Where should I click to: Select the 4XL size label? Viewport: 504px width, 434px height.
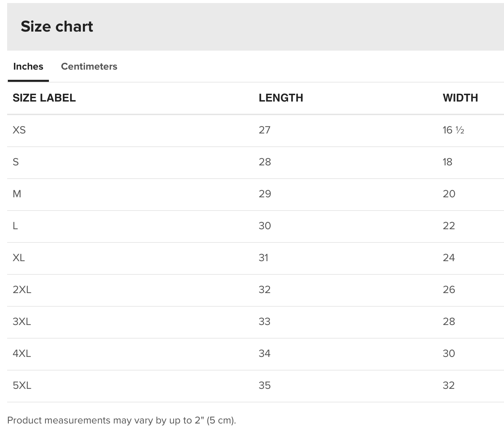[22, 353]
